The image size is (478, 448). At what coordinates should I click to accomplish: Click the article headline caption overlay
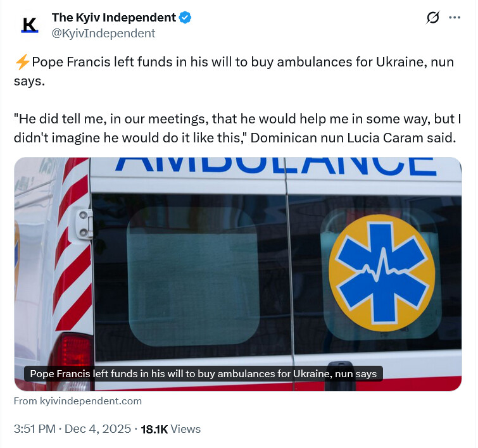coord(203,373)
